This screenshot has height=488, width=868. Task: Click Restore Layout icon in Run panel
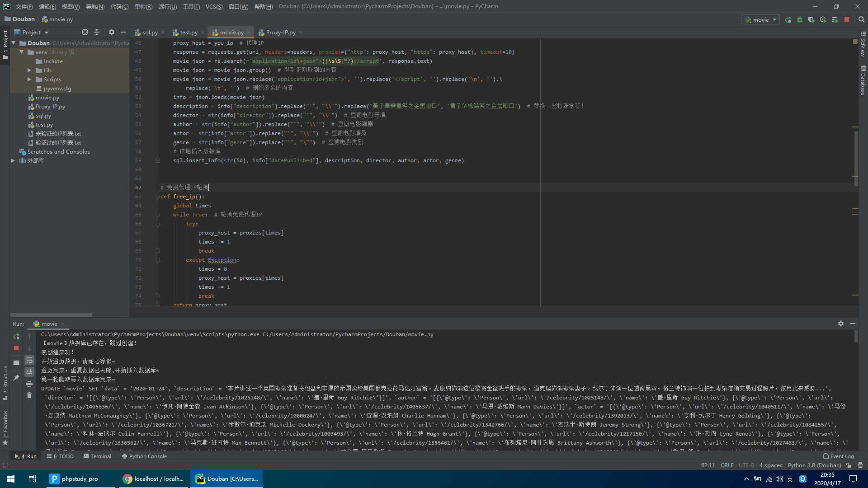click(16, 363)
